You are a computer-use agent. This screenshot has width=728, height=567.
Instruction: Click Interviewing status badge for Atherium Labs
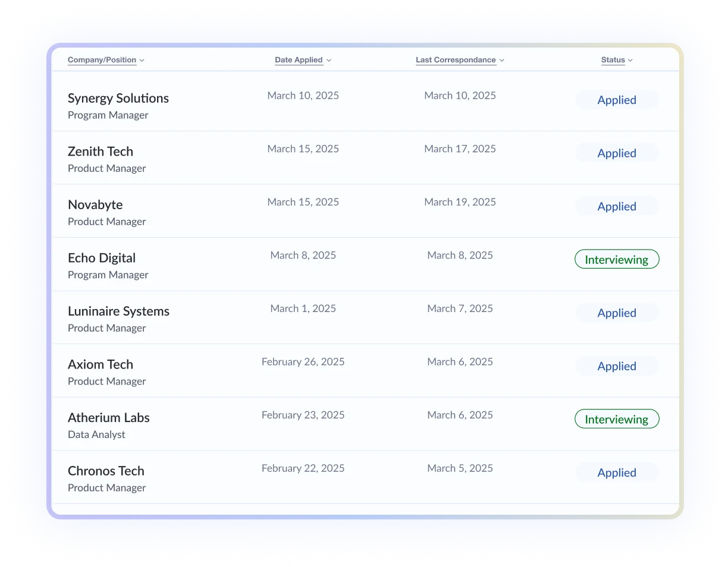(x=617, y=419)
